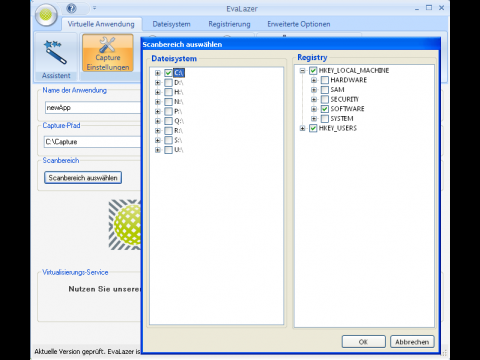The width and height of the screenshot is (480, 360).
Task: Enable the P:\ drive checkbox
Action: (168, 111)
